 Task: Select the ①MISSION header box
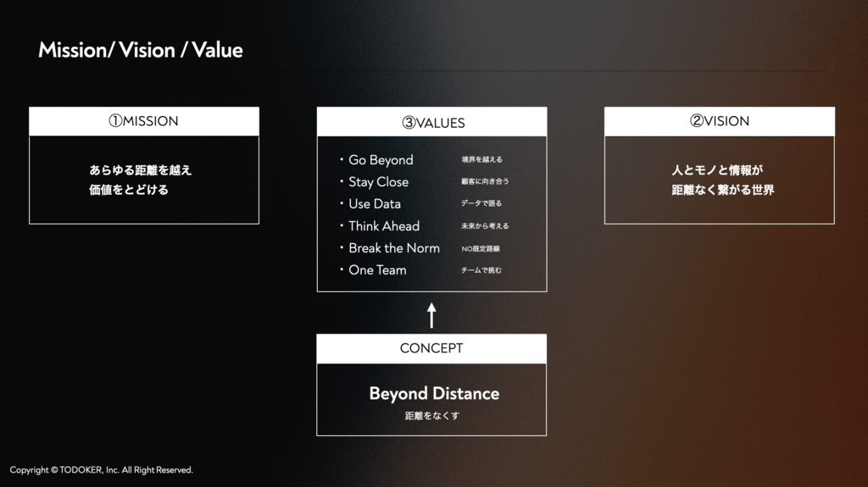point(144,121)
